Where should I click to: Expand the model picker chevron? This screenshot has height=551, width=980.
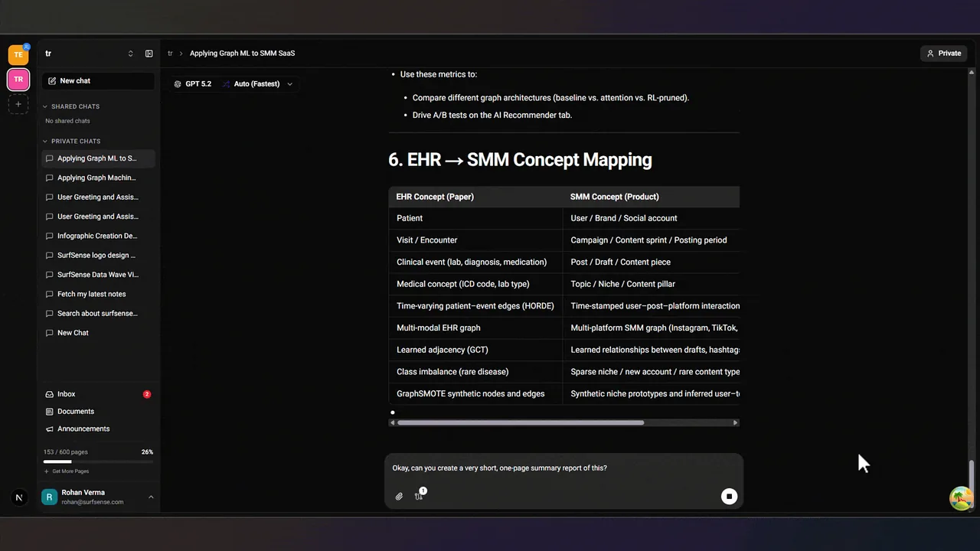289,84
